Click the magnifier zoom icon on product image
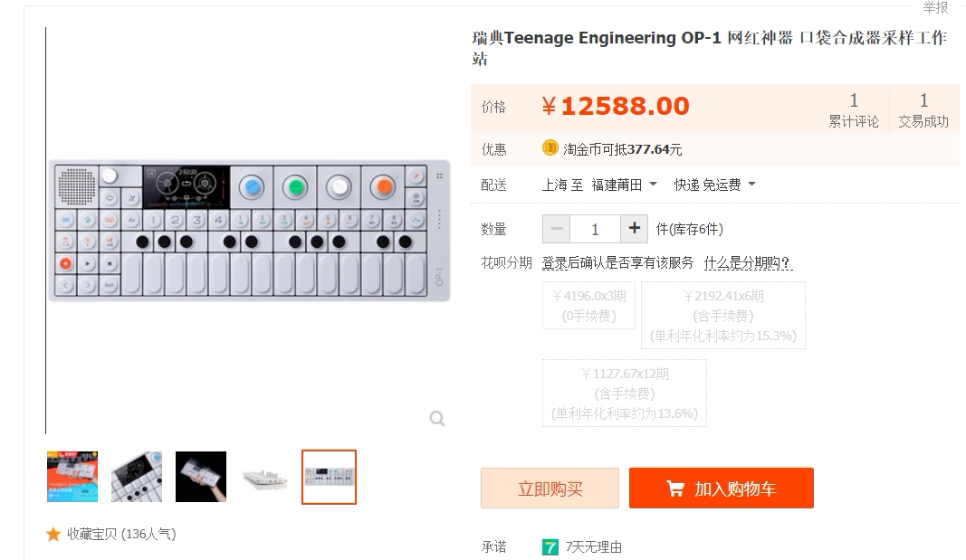The image size is (966, 560). 437,419
